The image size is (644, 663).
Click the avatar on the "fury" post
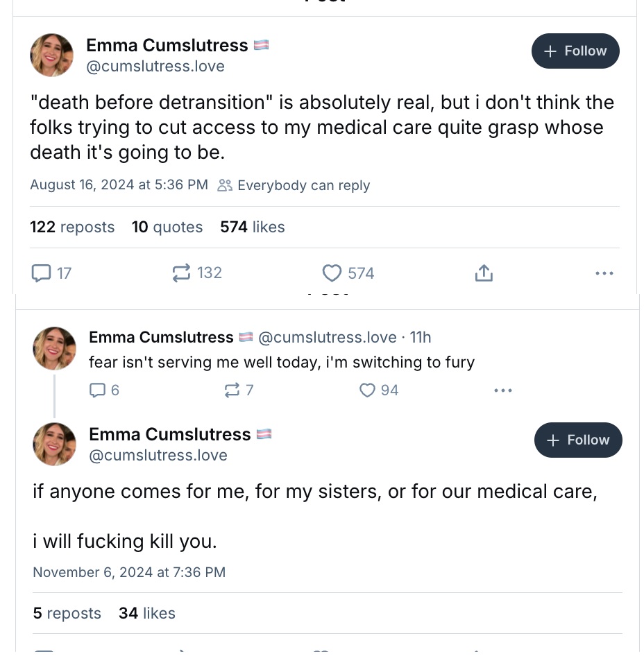click(x=55, y=348)
